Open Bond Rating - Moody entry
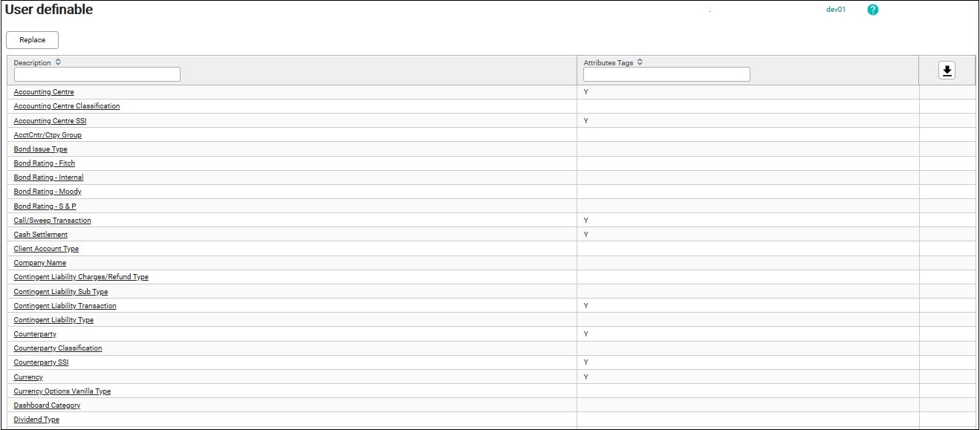This screenshot has height=430, width=980. (x=48, y=192)
